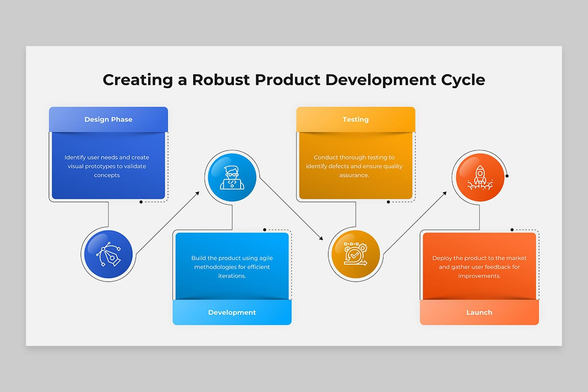Click the slide title "Creating a Robust Product Development Cycle"
Screen dimensions: 588x392
pyautogui.click(x=294, y=79)
